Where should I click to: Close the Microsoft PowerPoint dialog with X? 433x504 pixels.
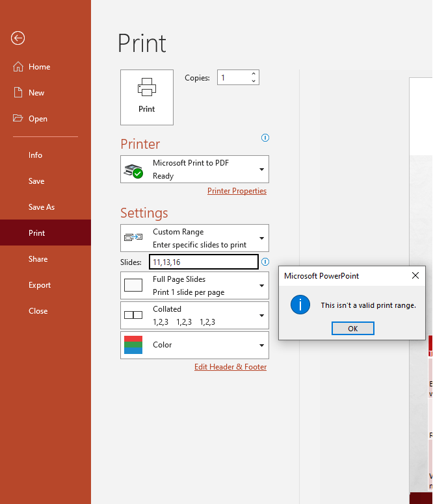coord(415,275)
